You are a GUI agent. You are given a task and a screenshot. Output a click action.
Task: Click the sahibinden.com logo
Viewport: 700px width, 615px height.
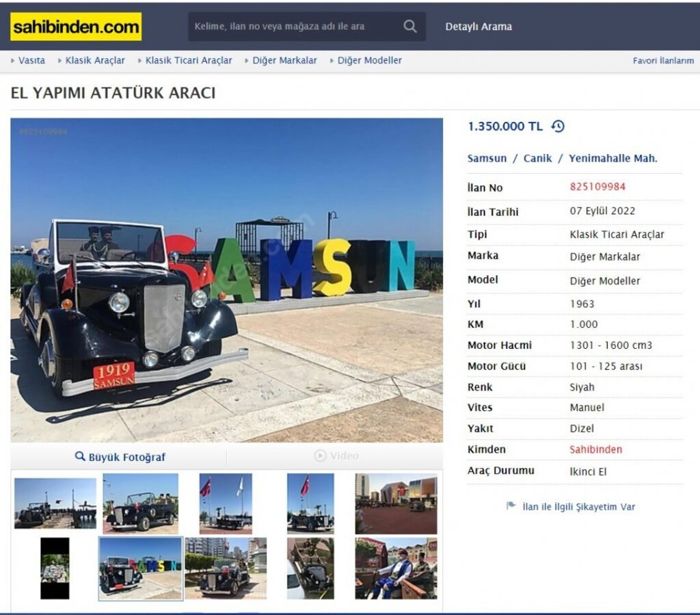coord(76,27)
